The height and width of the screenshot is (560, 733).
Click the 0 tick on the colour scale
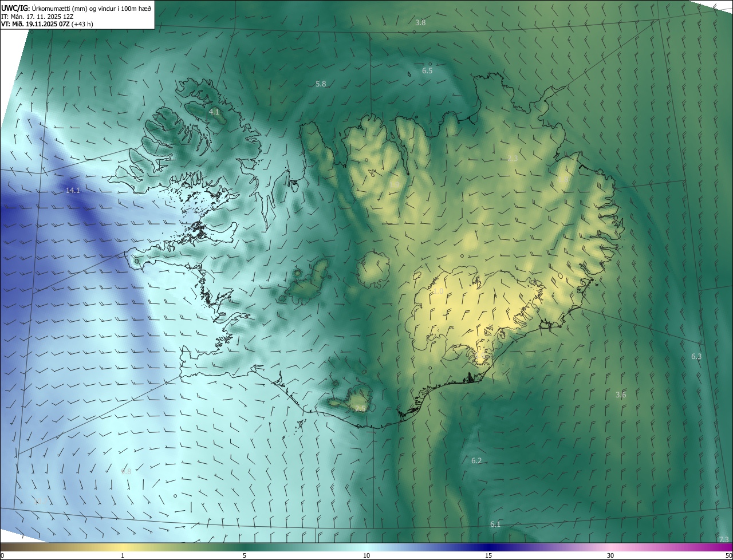[2, 555]
